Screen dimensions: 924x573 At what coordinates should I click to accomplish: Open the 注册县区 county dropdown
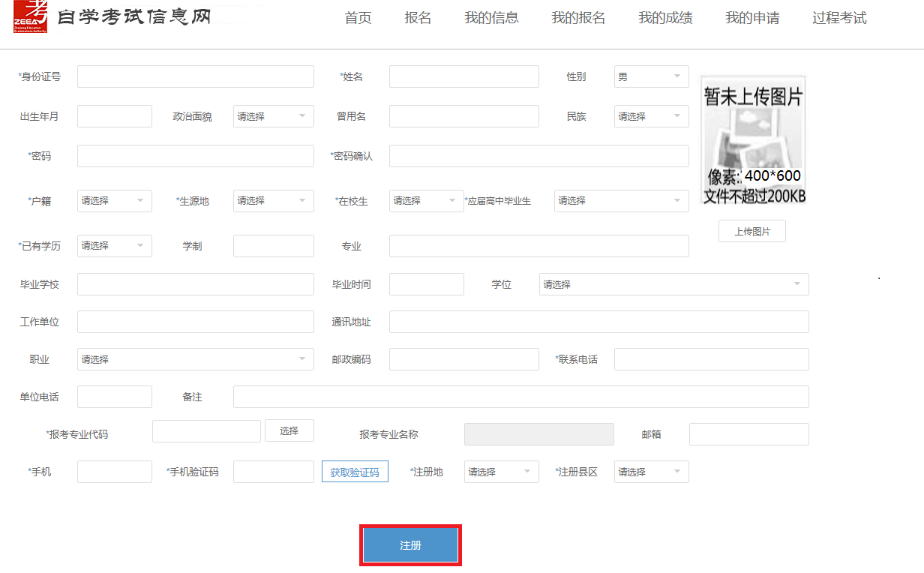(649, 471)
